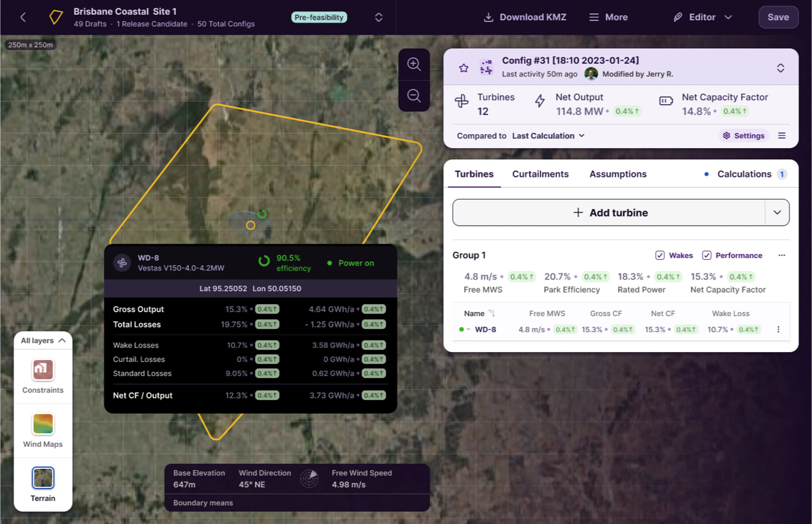This screenshot has height=524, width=812.
Task: Select the Wind Maps layer thumbnail
Action: (43, 424)
